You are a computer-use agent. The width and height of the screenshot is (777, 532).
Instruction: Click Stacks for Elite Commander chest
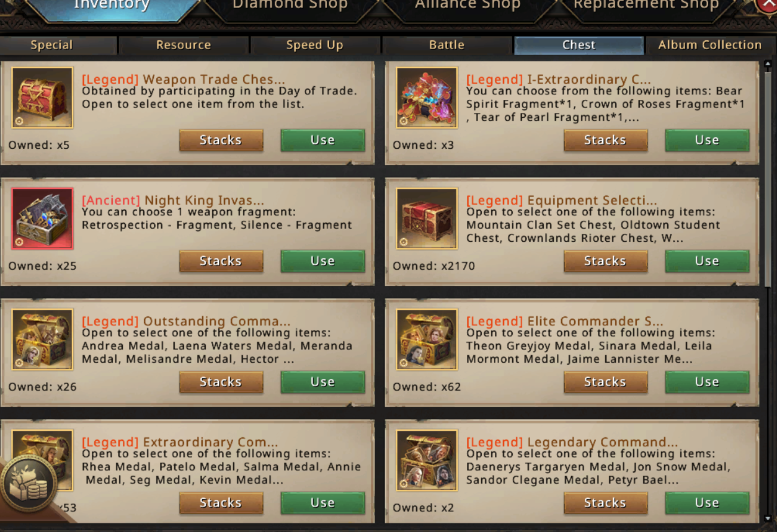605,382
